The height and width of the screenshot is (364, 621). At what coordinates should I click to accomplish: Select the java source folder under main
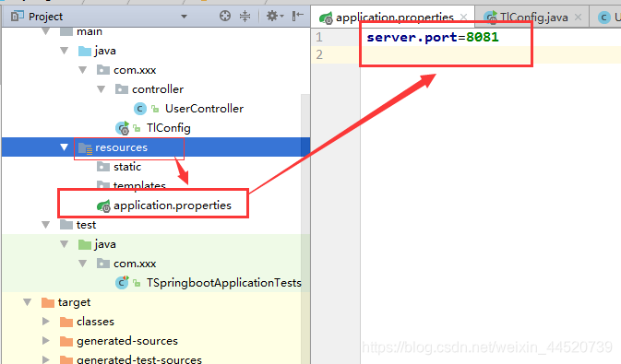point(105,51)
